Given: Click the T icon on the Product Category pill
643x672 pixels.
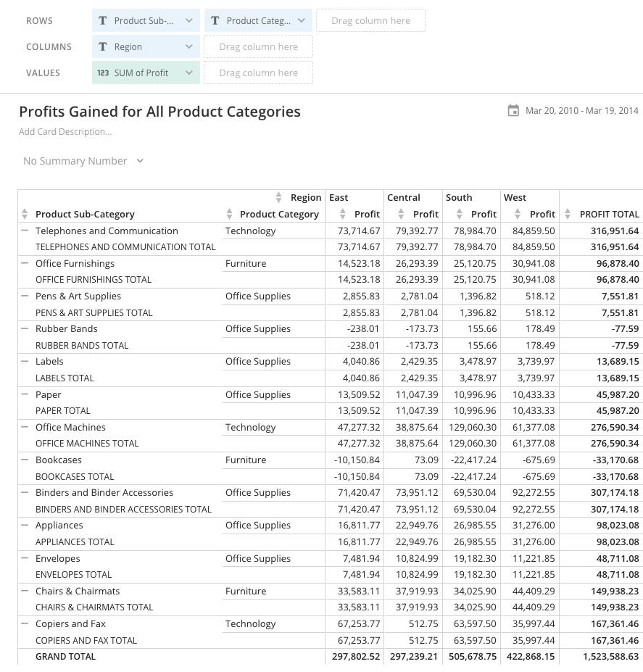Looking at the screenshot, I should 215,20.
